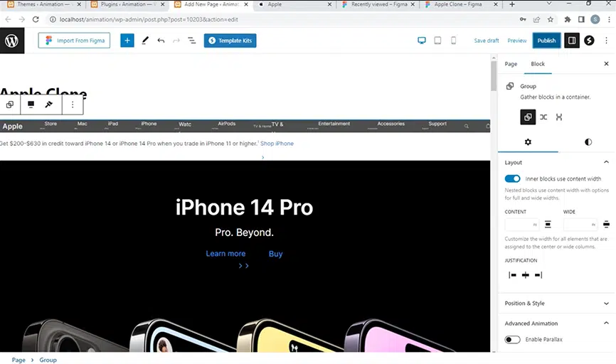Open the editor options menu
The height and width of the screenshot is (364, 616).
click(x=606, y=41)
